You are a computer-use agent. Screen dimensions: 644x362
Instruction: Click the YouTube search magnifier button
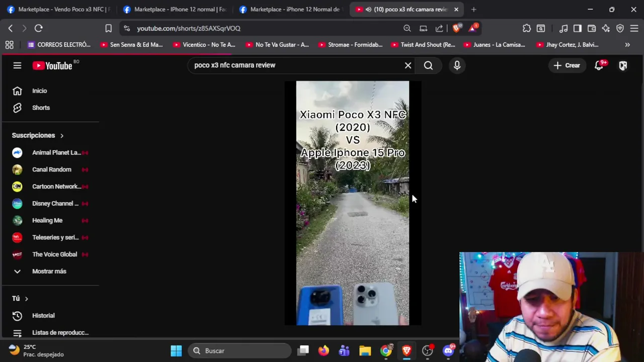(428, 65)
